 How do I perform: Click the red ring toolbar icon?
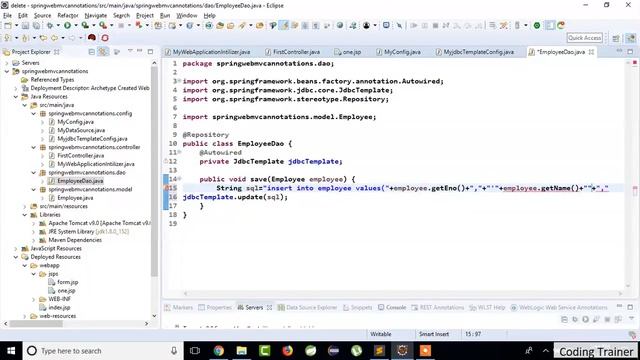tap(105, 38)
